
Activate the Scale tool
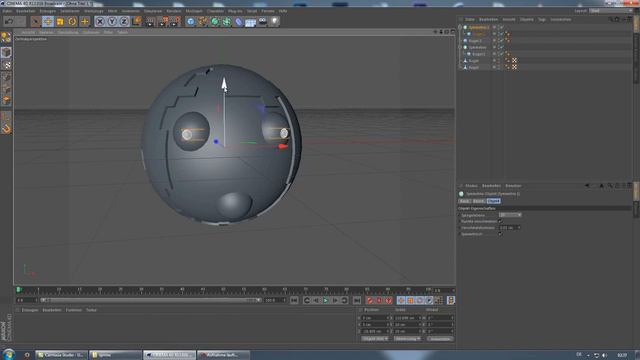[x=60, y=21]
